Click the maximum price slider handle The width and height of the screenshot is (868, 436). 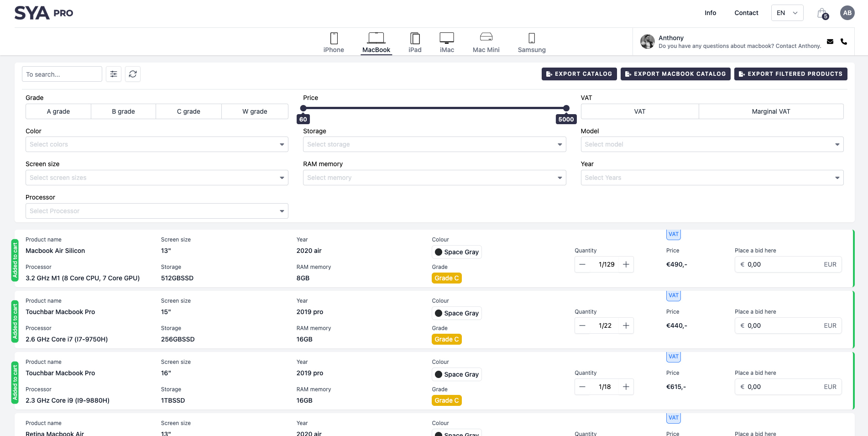[566, 108]
